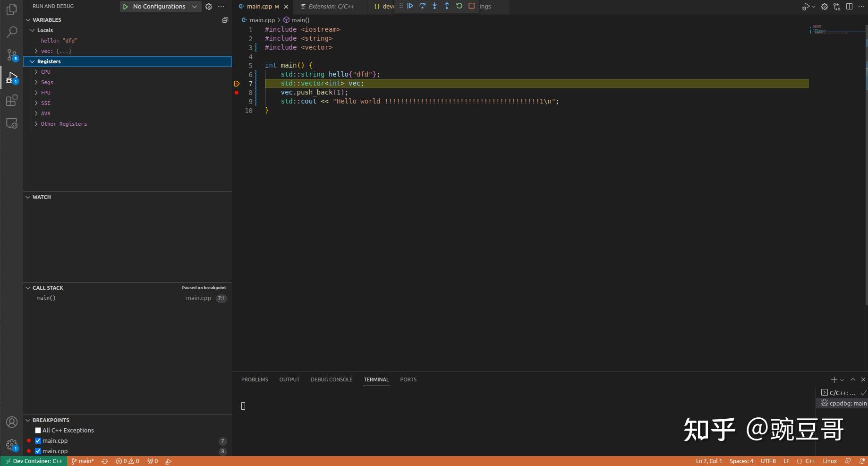
Task: Open the Remote Explorer icon
Action: 11,123
